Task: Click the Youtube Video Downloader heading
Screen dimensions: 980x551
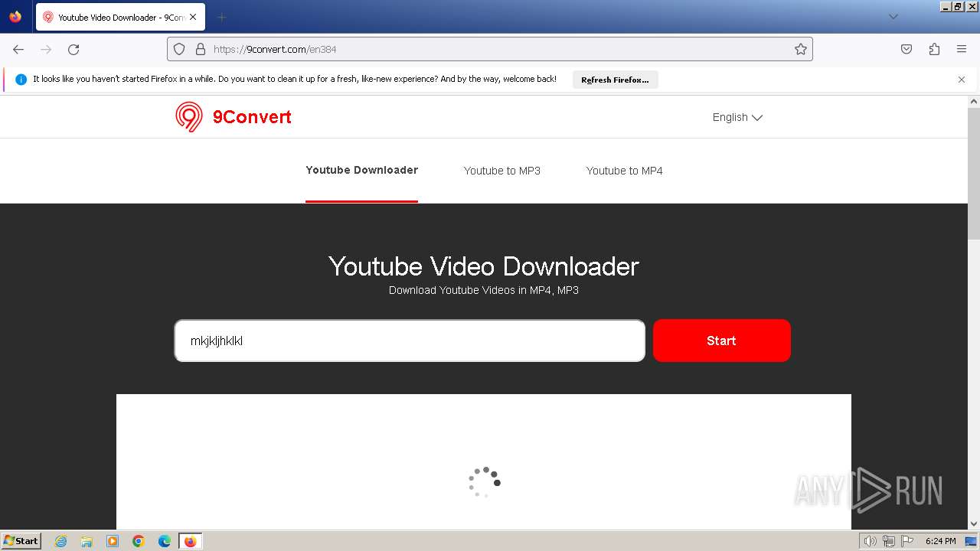Action: pos(484,266)
